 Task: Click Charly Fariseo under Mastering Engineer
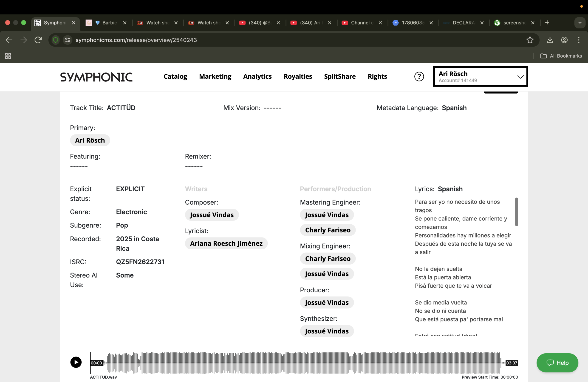click(x=328, y=230)
